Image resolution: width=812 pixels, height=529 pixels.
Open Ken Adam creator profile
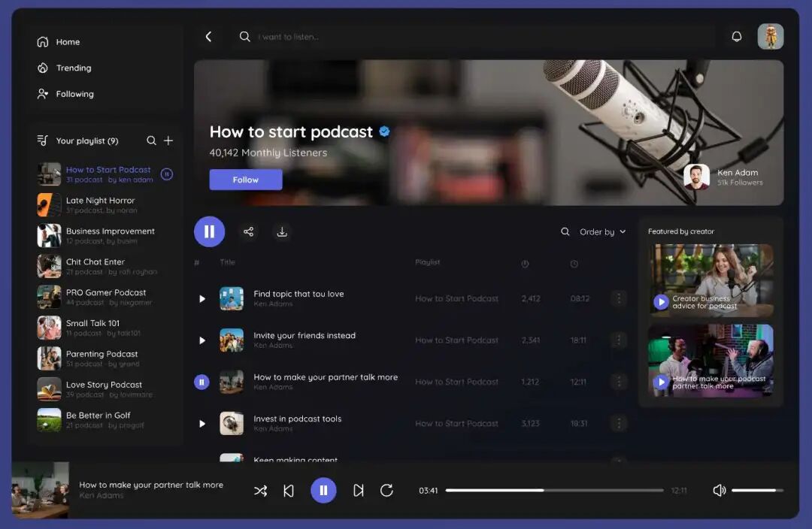[723, 177]
